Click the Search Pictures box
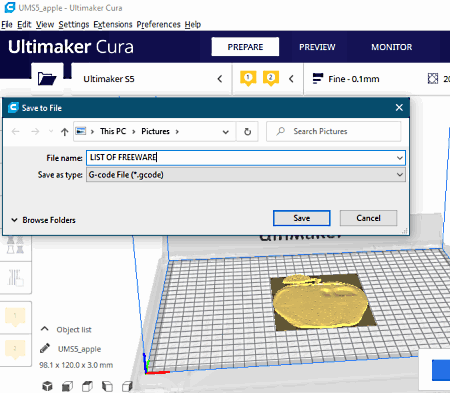Screen dimensions: 450x393 333,131
